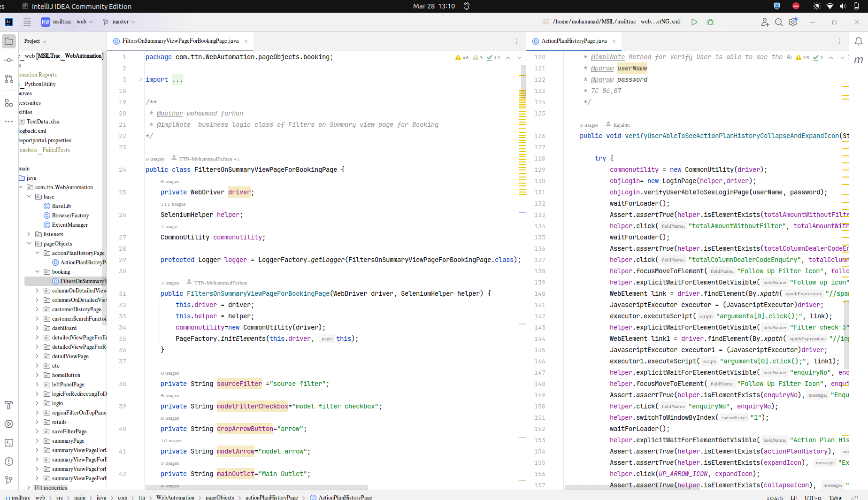
Task: Open left editor tab options menu
Action: tap(517, 41)
